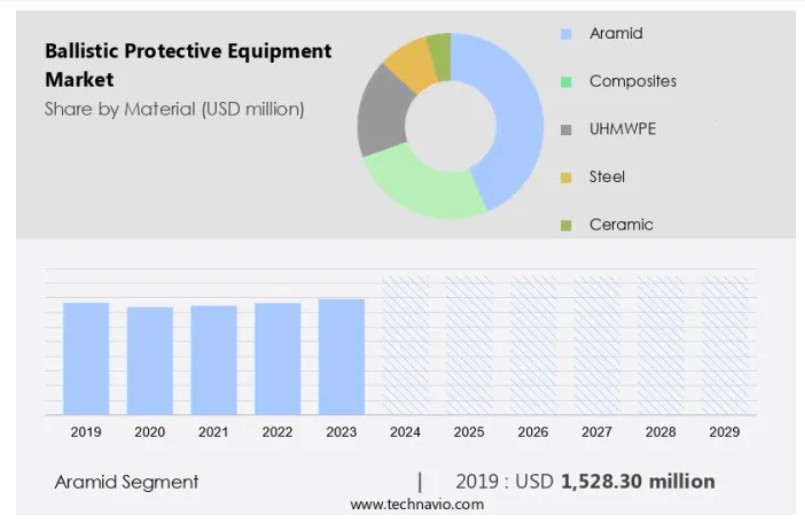Select the 2019 bar in chart
Screen dimensions: 805x519
[86, 358]
